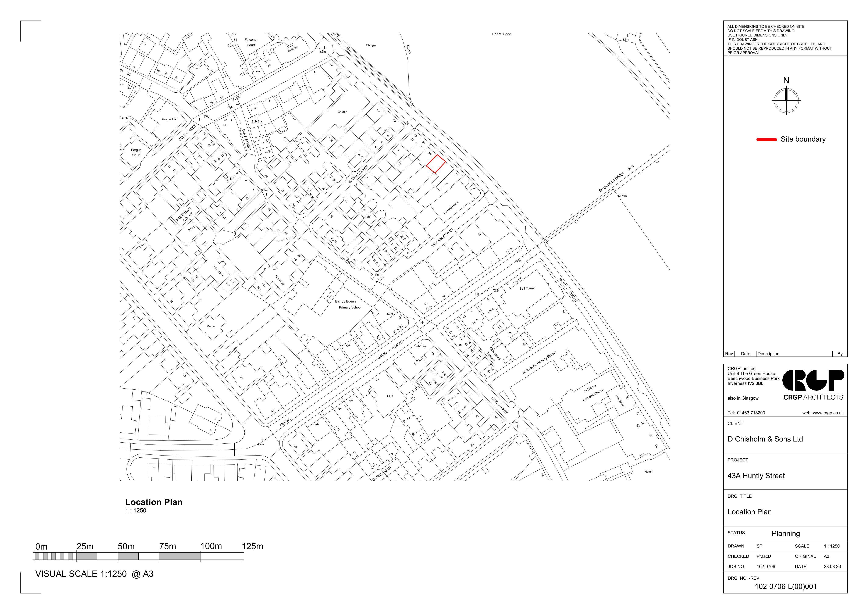The image size is (868, 614).
Task: Click the checked-by value 'PMacD'
Action: (764, 556)
